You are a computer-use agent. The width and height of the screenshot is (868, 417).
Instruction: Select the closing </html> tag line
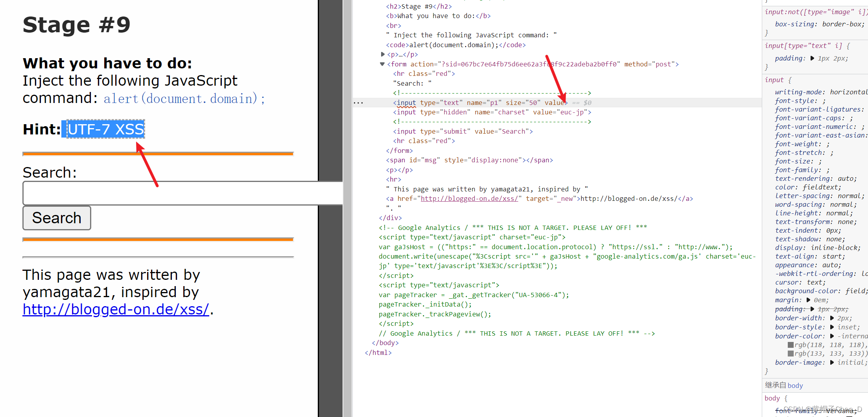[378, 353]
